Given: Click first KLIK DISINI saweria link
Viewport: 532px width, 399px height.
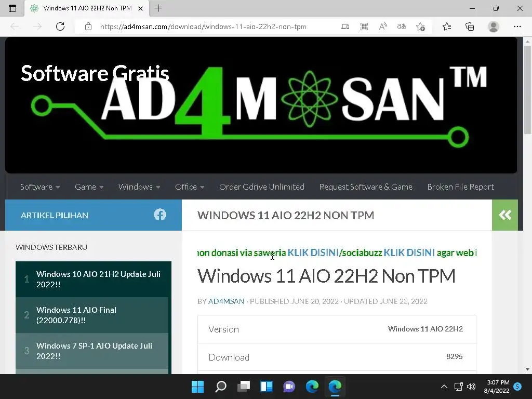Looking at the screenshot, I should [313, 253].
